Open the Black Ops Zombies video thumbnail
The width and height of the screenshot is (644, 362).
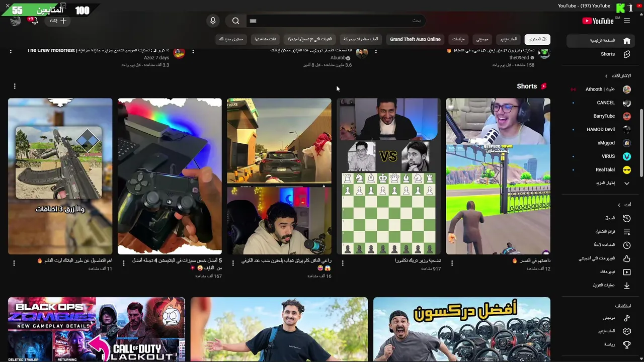(x=97, y=329)
